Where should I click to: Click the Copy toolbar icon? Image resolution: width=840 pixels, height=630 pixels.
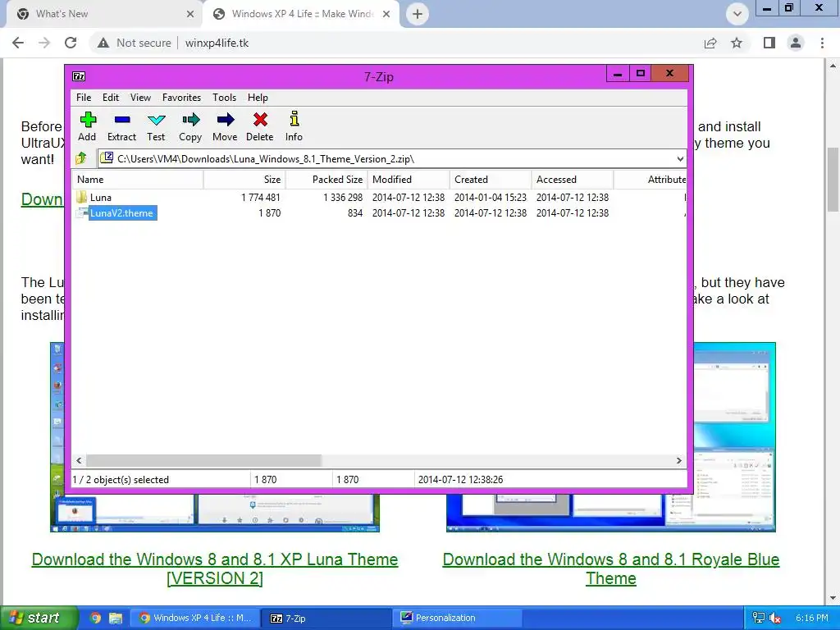[x=190, y=120]
